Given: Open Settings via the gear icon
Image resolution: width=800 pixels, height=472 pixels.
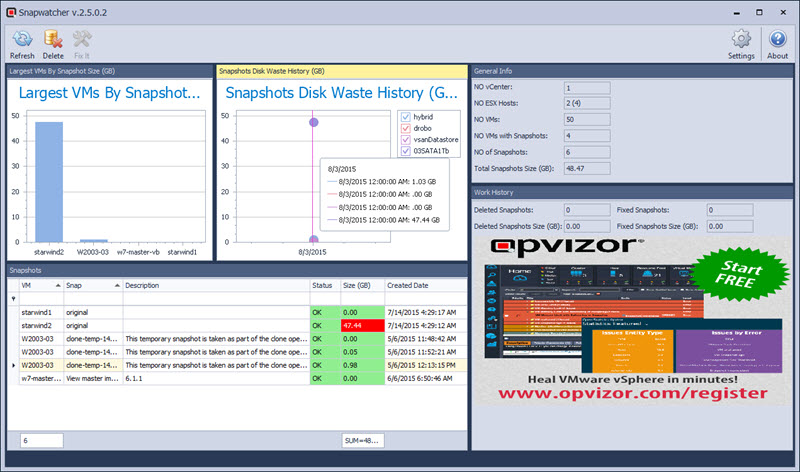Looking at the screenshot, I should (741, 39).
